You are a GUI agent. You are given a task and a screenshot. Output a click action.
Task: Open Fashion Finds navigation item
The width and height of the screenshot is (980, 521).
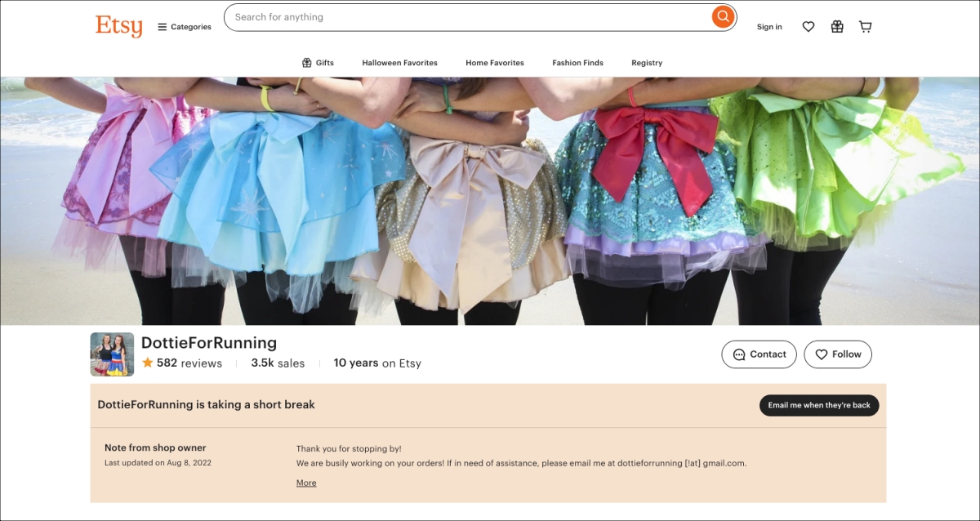tap(577, 63)
